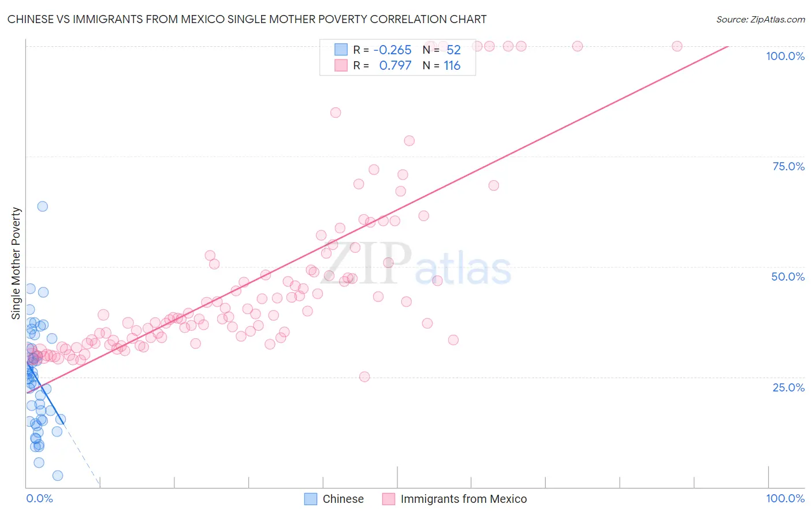Click the pink Immigrants from Mexico bottom legend swatch
This screenshot has width=812, height=515.
[x=389, y=499]
